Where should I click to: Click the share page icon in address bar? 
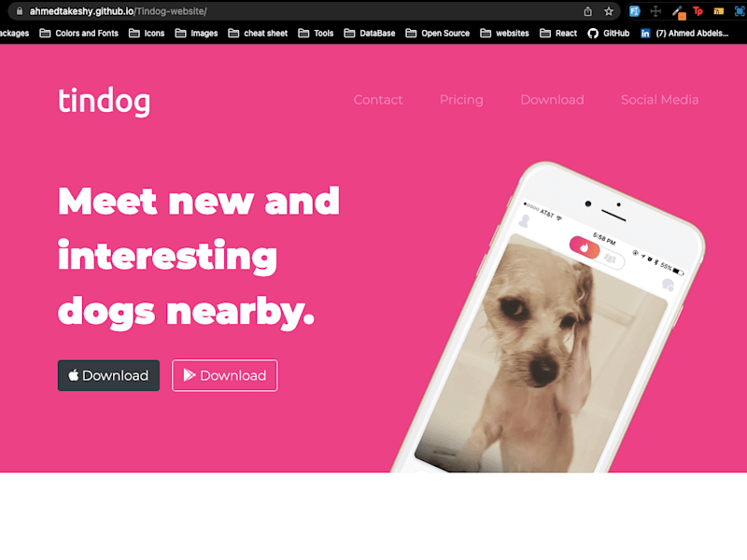point(588,11)
